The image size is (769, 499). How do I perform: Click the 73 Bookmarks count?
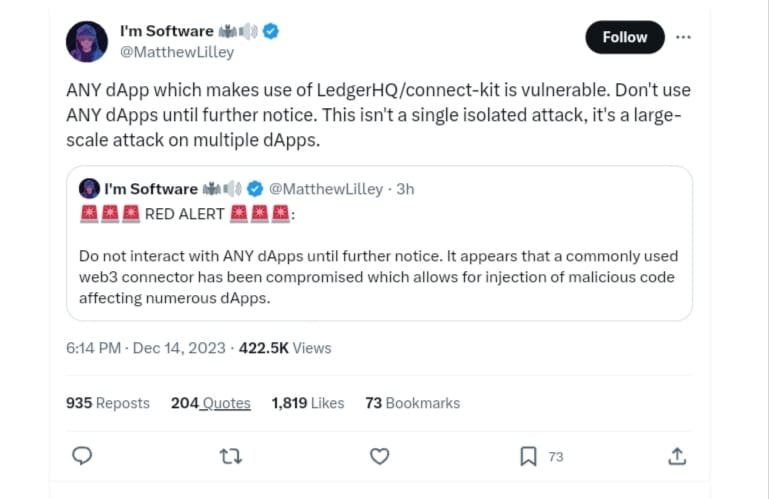412,403
